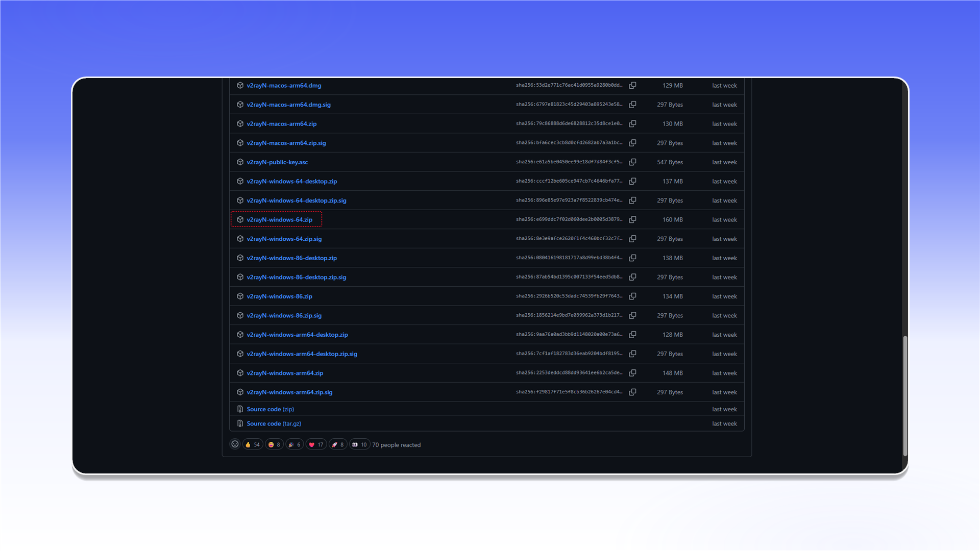Copy SHA256 hash for v2rayN-macos-arm64.zip
Viewport: 980px width, 551px height.
point(632,124)
